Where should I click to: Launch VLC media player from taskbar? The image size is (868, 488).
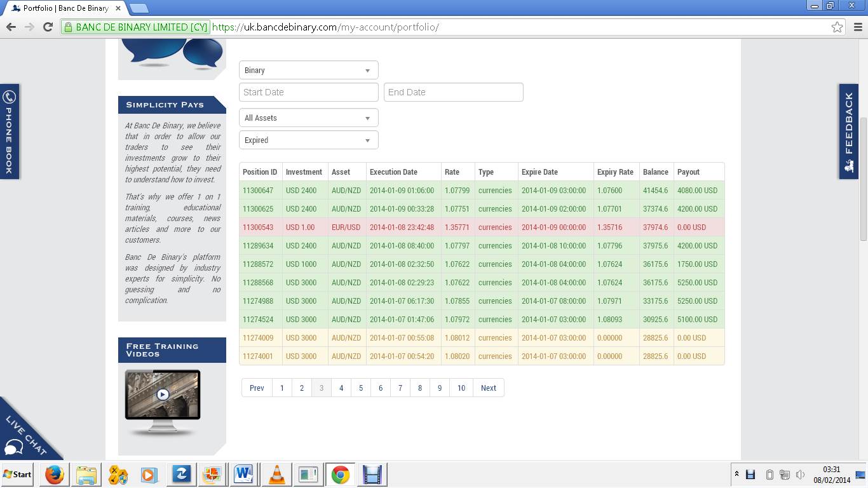(x=276, y=475)
